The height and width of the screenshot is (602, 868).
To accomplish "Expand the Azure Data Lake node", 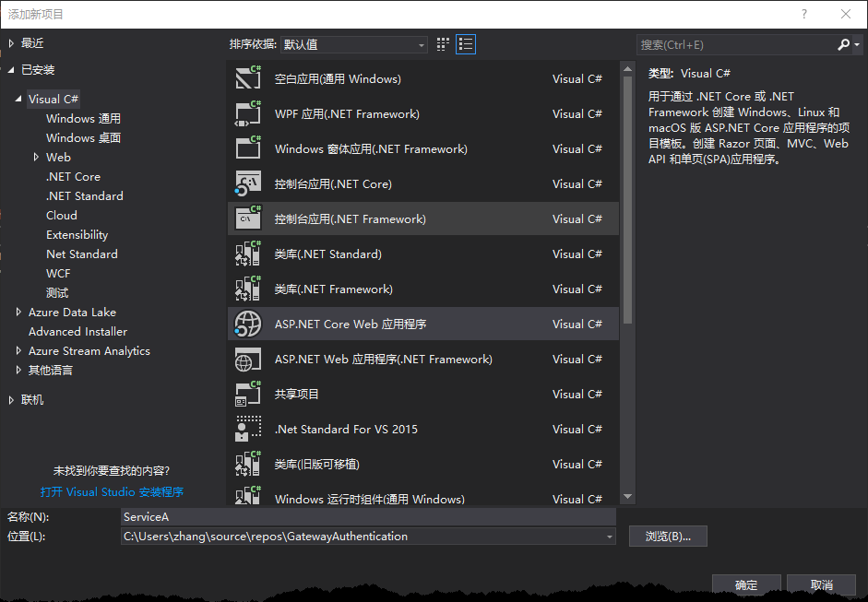I will click(18, 313).
